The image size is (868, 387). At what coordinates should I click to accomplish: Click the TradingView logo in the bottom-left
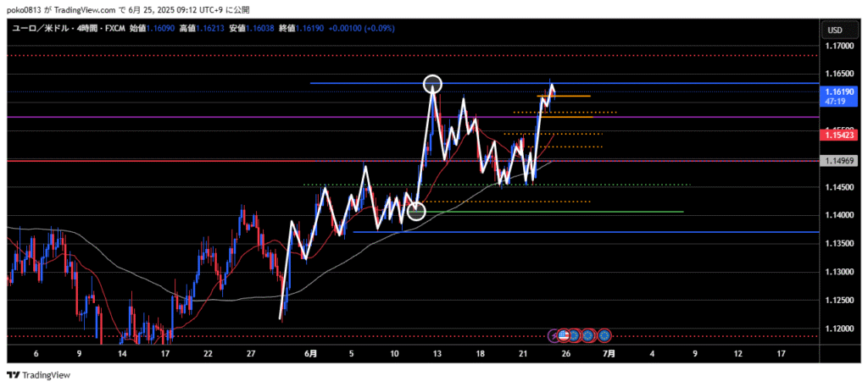click(x=40, y=375)
